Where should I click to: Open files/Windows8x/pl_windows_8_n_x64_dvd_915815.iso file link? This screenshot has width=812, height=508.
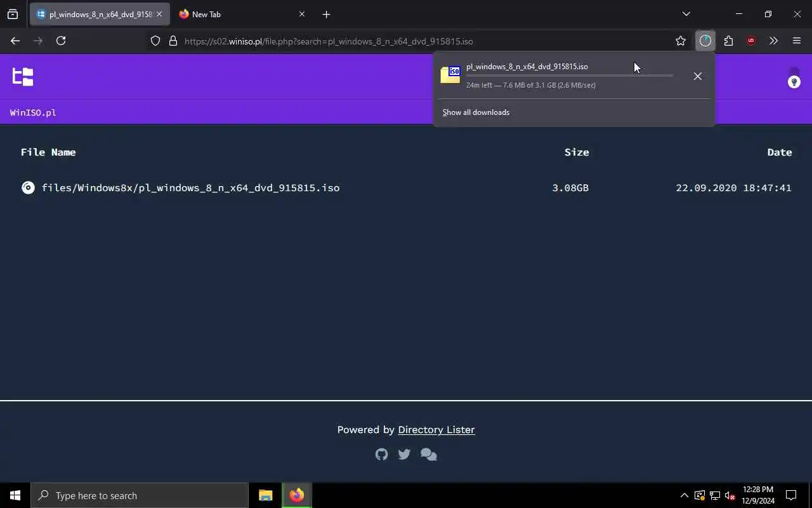click(190, 188)
